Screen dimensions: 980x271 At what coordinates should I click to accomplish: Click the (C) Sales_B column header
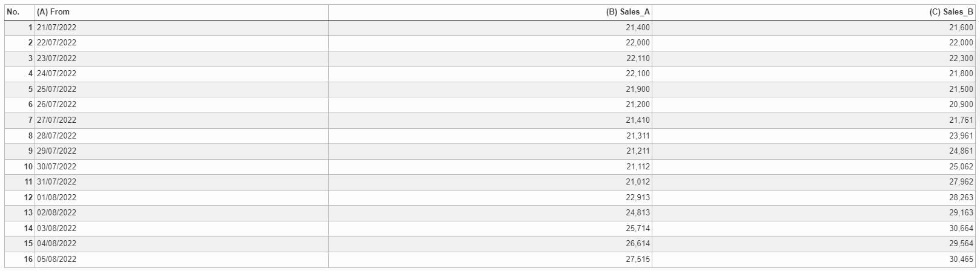[813, 12]
